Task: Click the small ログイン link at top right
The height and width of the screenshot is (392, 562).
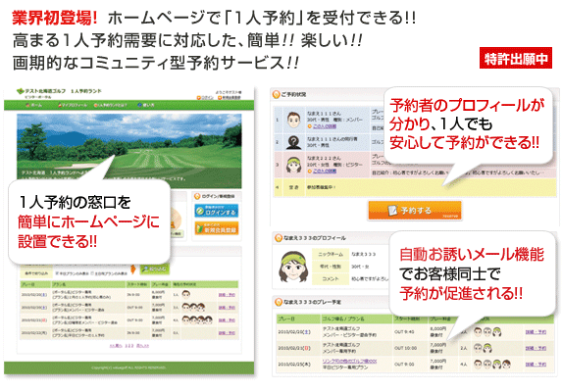Action: click(x=205, y=97)
